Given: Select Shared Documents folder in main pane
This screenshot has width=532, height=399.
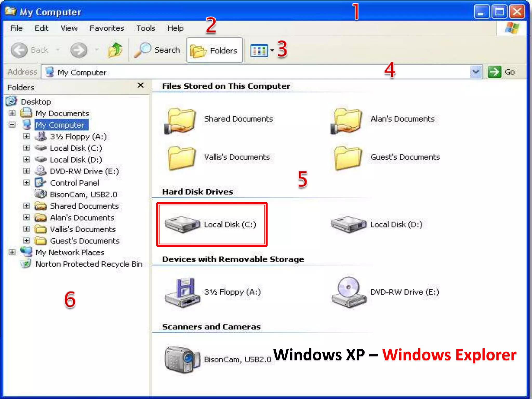Looking at the screenshot, I should [x=180, y=121].
